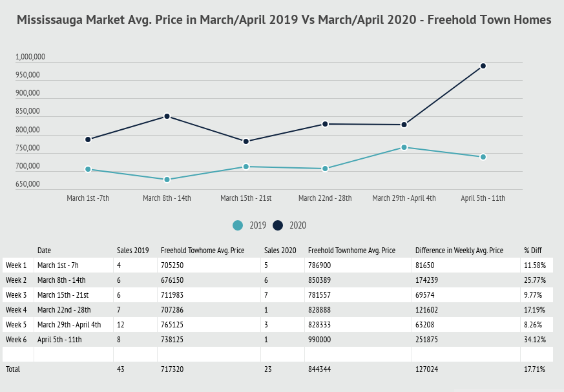Click the 'March 29th - April 4th' x-axis label

(x=404, y=198)
